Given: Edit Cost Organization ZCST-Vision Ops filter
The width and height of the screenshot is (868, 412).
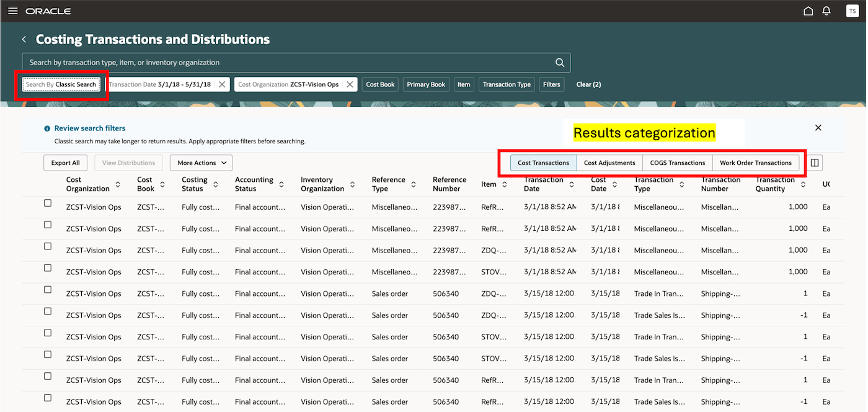Looking at the screenshot, I should [x=288, y=84].
